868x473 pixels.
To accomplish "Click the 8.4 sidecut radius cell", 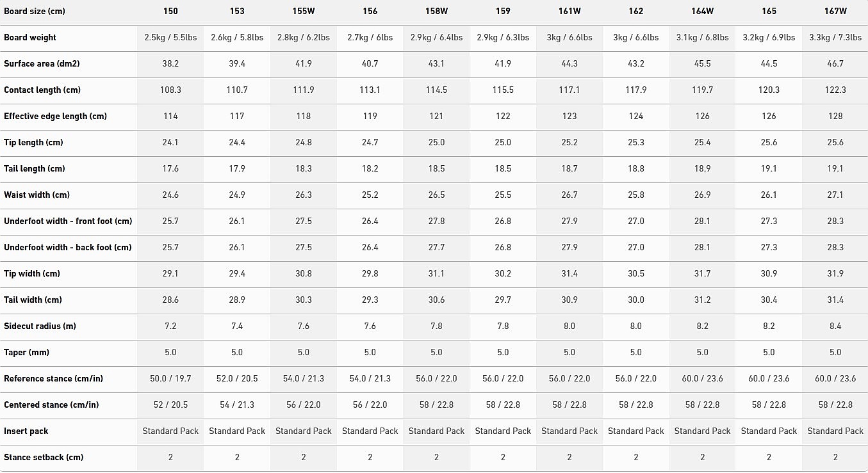I will coord(835,326).
